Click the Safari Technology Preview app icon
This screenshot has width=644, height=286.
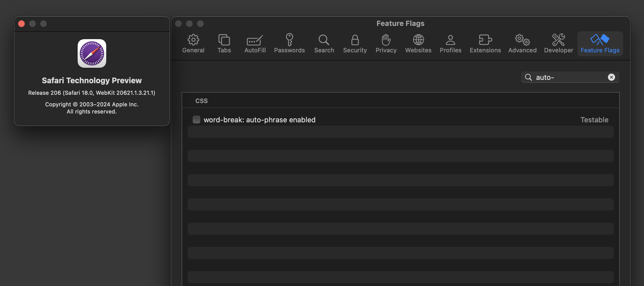[x=92, y=53]
